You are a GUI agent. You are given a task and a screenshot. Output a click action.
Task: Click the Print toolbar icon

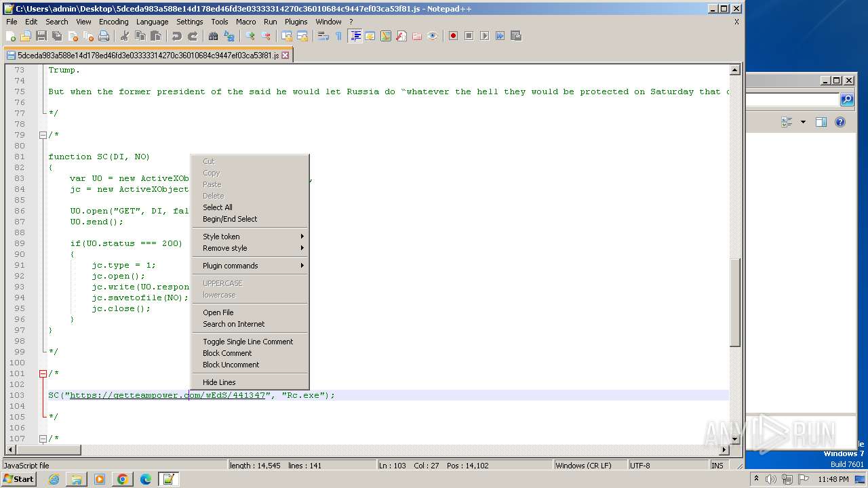[104, 36]
